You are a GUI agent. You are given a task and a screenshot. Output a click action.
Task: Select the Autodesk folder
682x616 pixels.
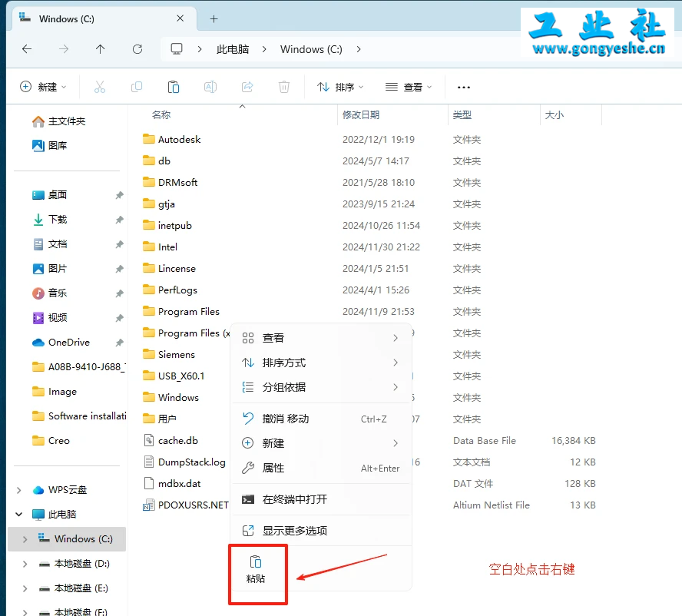pyautogui.click(x=172, y=139)
